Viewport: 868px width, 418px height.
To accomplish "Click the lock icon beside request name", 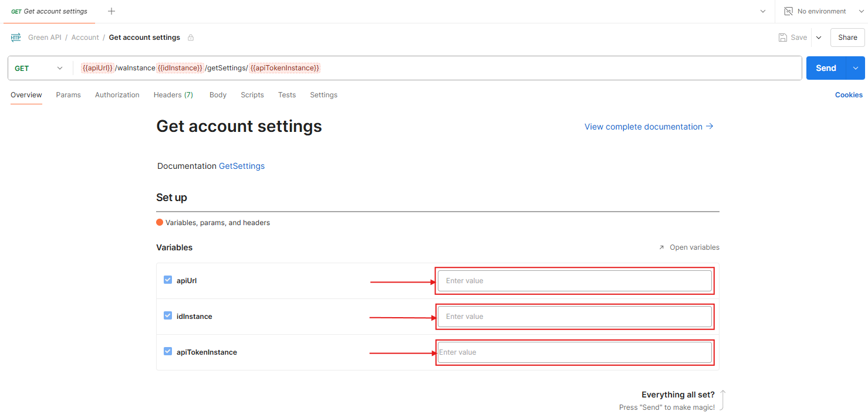I will [x=191, y=38].
